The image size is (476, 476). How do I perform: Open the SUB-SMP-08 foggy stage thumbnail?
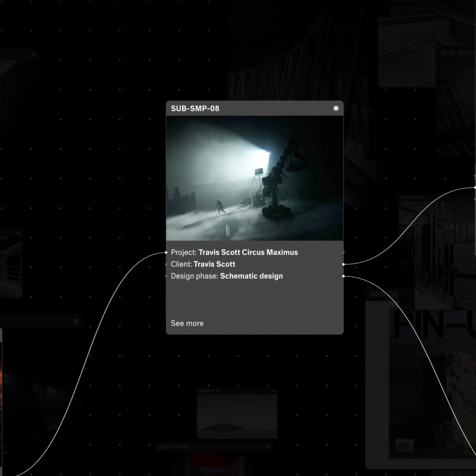coord(255,178)
